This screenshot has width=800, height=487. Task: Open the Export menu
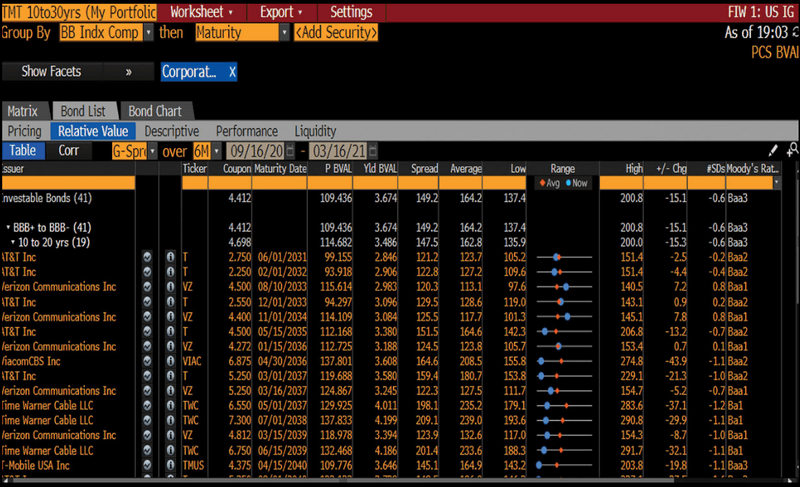[x=281, y=12]
